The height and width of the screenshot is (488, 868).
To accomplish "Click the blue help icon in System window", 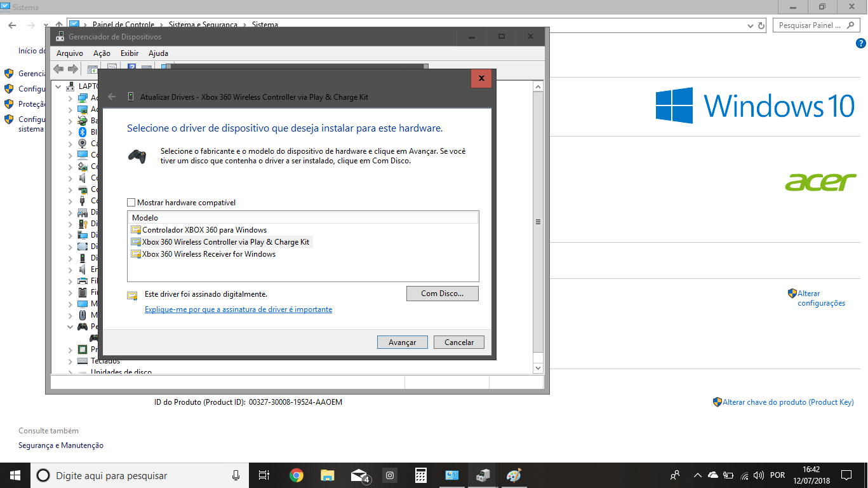I will (861, 43).
